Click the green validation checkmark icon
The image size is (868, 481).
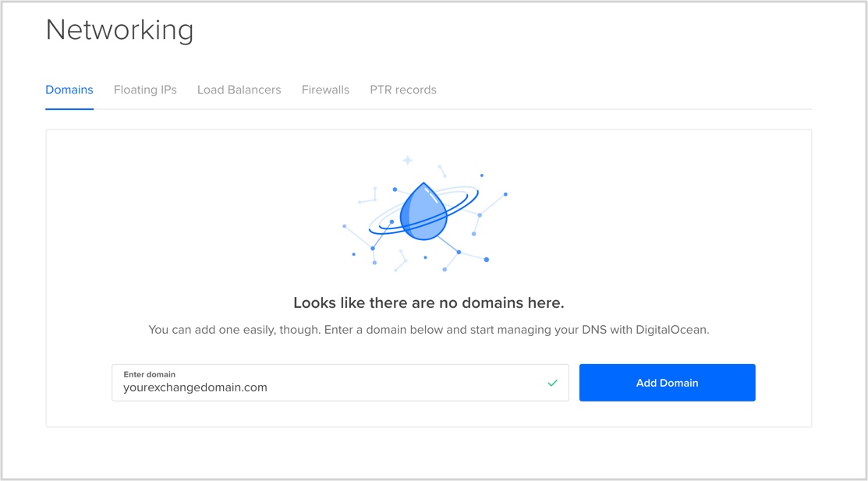click(x=552, y=383)
